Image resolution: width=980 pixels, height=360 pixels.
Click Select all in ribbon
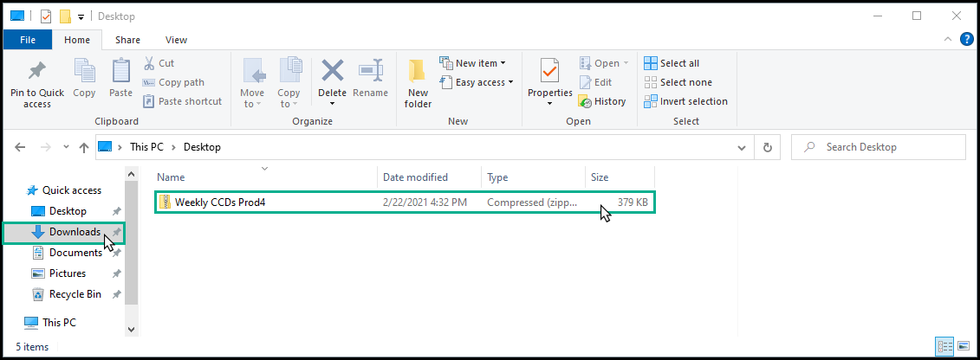coord(672,63)
